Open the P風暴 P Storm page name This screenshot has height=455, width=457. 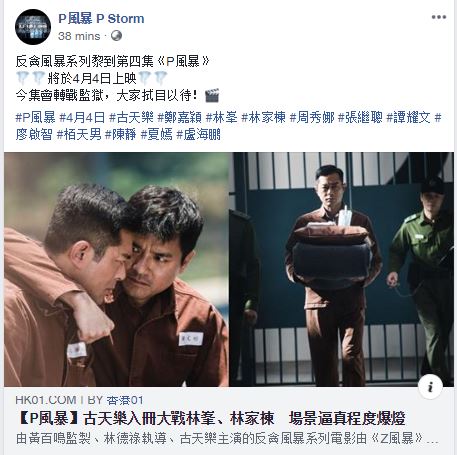pyautogui.click(x=101, y=19)
